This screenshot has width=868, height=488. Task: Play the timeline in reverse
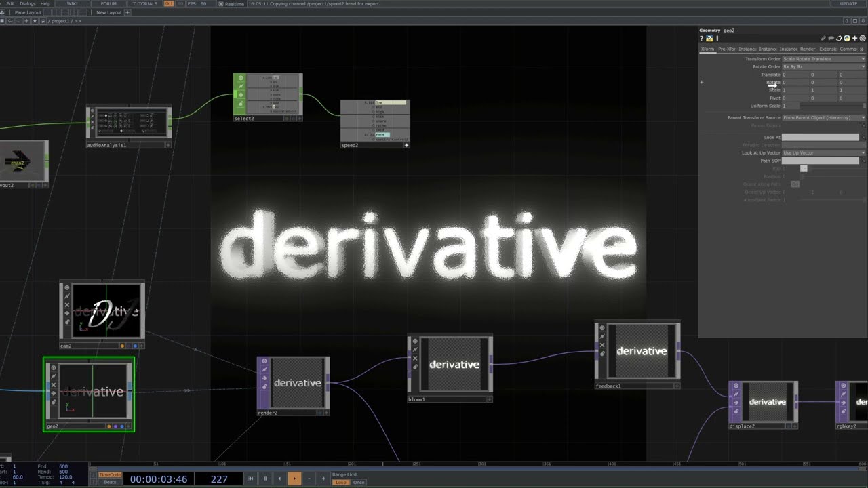279,479
